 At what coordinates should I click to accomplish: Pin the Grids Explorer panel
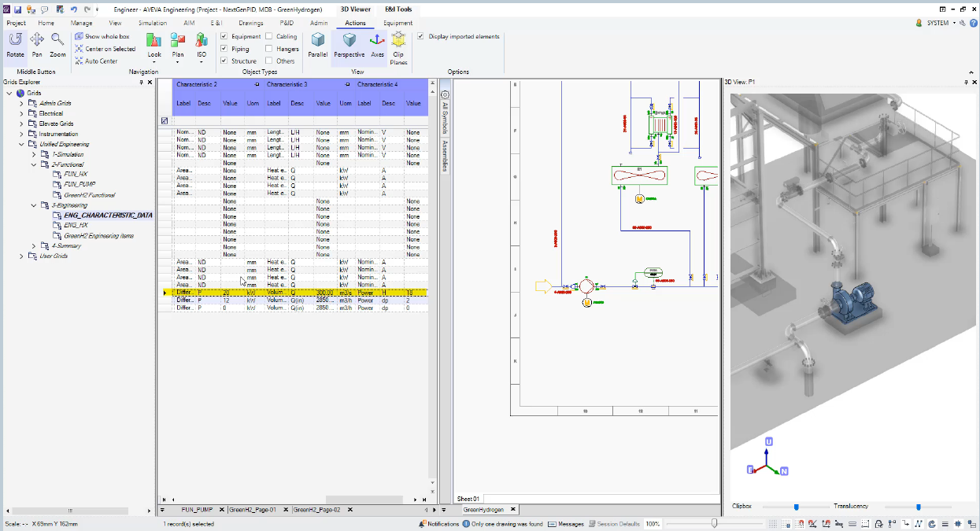click(x=141, y=82)
